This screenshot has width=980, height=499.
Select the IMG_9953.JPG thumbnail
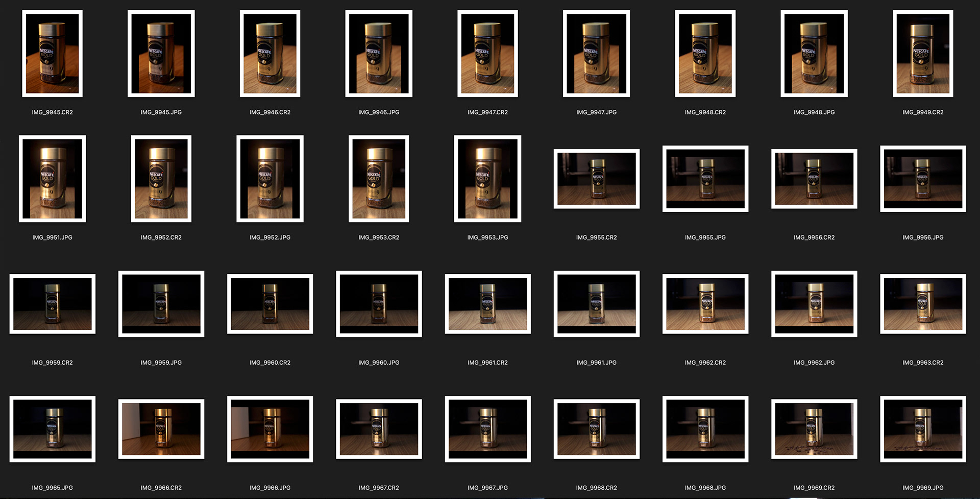pyautogui.click(x=487, y=179)
